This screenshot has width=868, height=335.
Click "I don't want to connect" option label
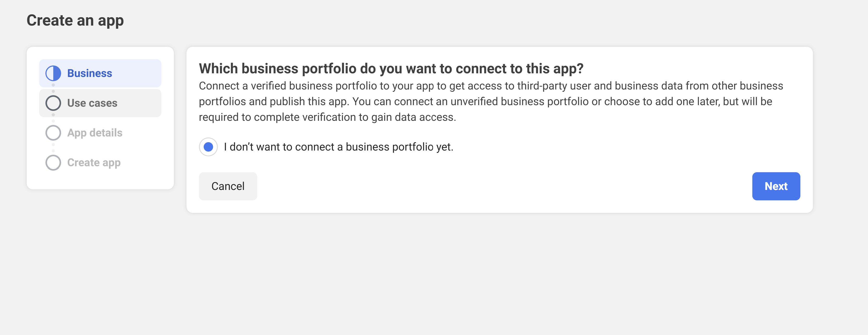[x=338, y=147]
